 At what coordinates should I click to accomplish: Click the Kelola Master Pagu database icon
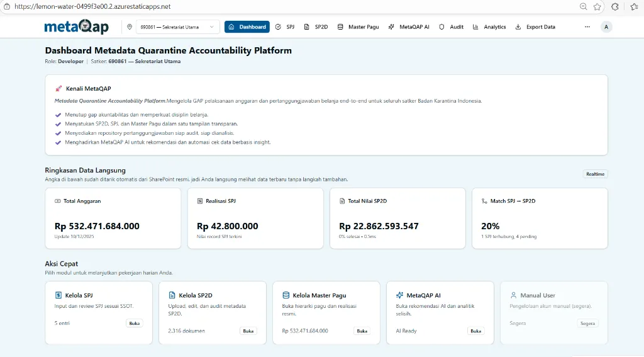point(286,295)
